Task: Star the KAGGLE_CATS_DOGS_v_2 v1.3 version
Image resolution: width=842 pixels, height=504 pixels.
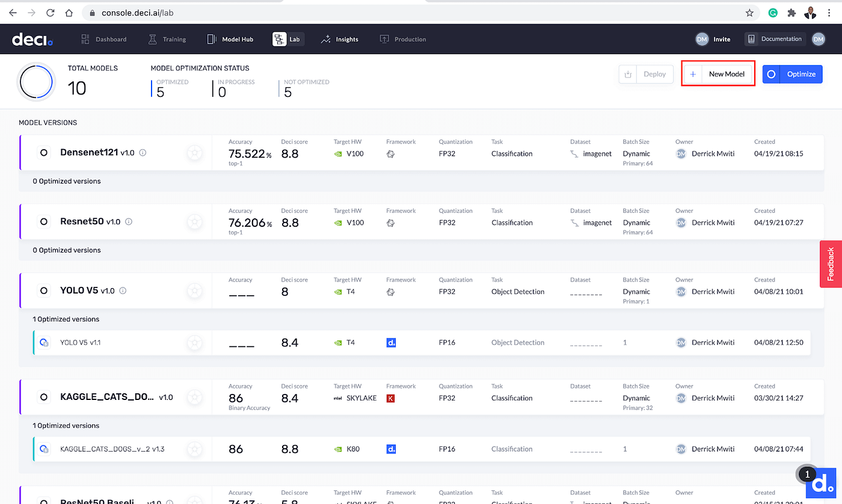Action: tap(194, 449)
